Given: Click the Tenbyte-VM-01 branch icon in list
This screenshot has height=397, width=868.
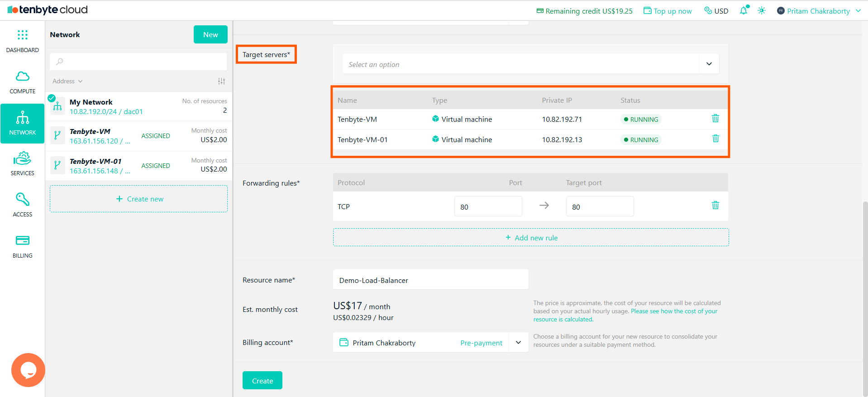Looking at the screenshot, I should [57, 165].
